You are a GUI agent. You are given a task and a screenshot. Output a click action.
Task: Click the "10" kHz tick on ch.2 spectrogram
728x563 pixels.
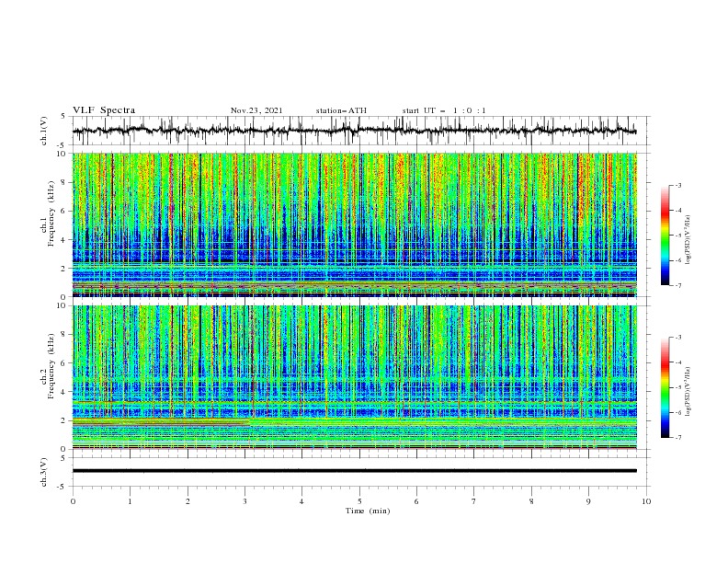(62, 305)
